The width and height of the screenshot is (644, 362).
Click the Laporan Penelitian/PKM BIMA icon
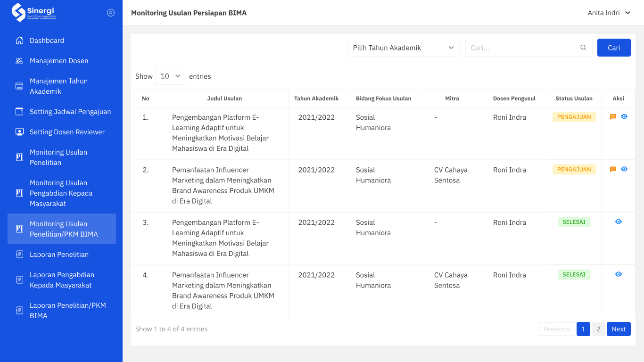click(19, 311)
